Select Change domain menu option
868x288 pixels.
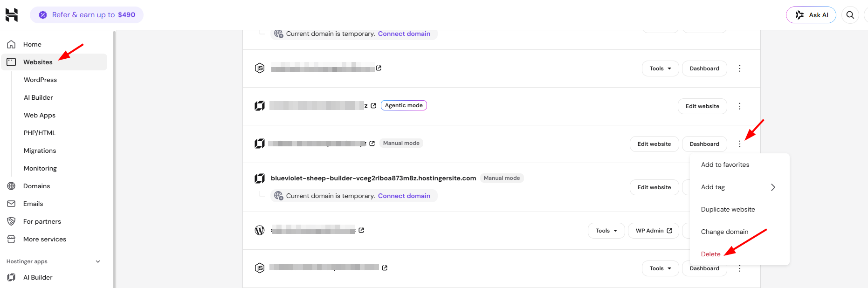click(724, 232)
